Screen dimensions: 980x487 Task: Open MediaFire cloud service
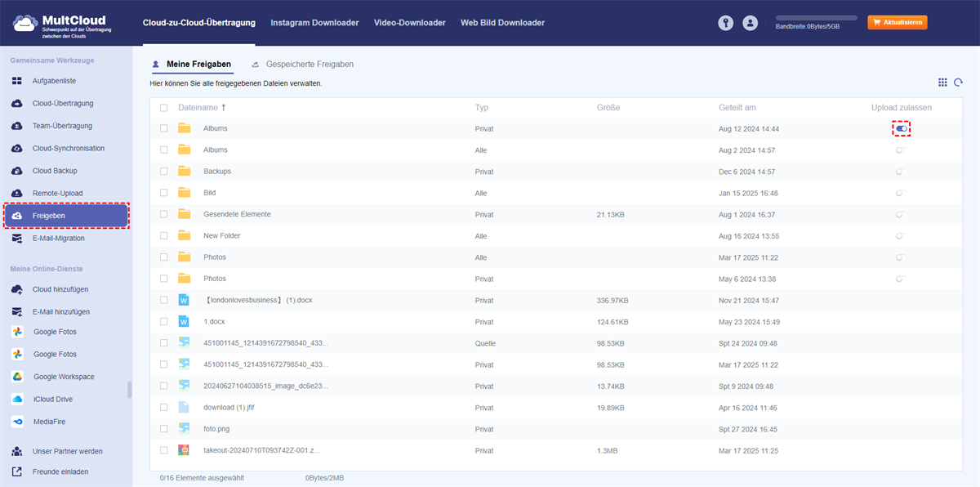pos(51,422)
